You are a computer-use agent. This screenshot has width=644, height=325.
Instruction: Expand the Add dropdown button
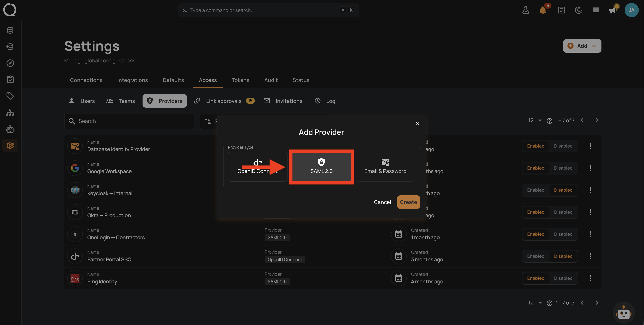tap(582, 46)
